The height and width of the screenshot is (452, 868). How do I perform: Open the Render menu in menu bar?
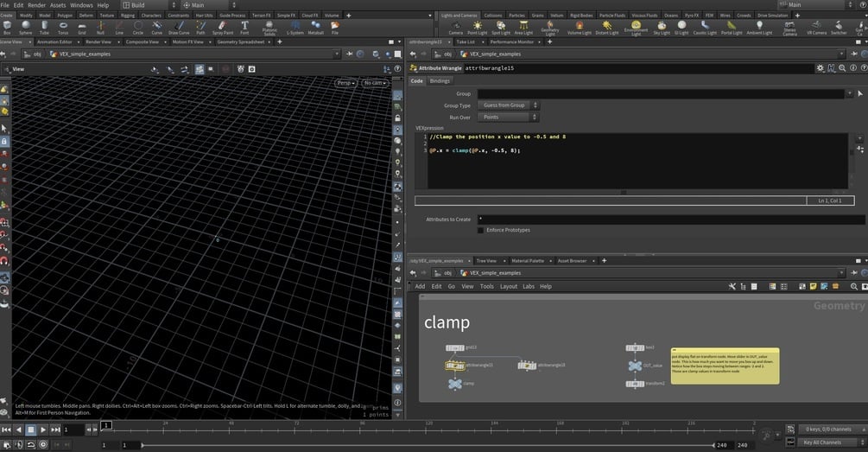tap(36, 5)
